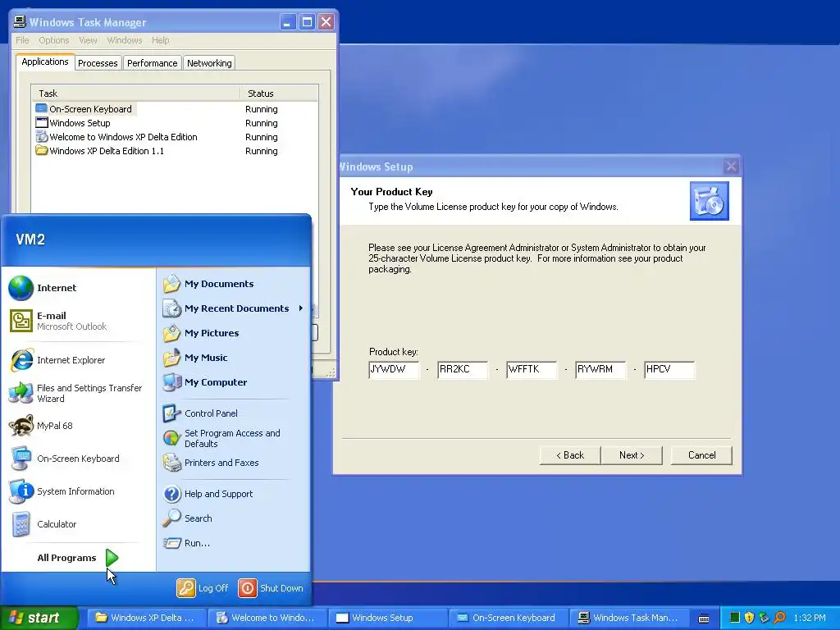Switch to the Processes tab

pos(98,63)
